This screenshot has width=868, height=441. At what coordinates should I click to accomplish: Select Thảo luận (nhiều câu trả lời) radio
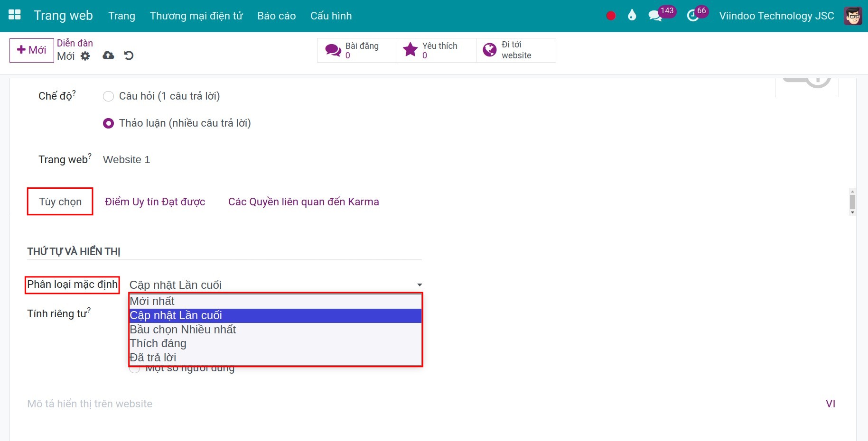coord(108,123)
